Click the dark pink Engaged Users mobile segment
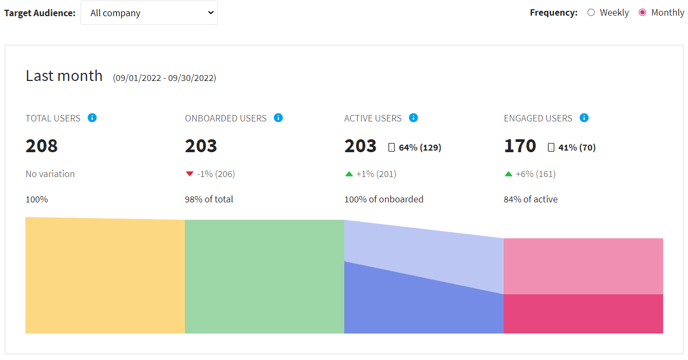The image size is (688, 360). (583, 314)
